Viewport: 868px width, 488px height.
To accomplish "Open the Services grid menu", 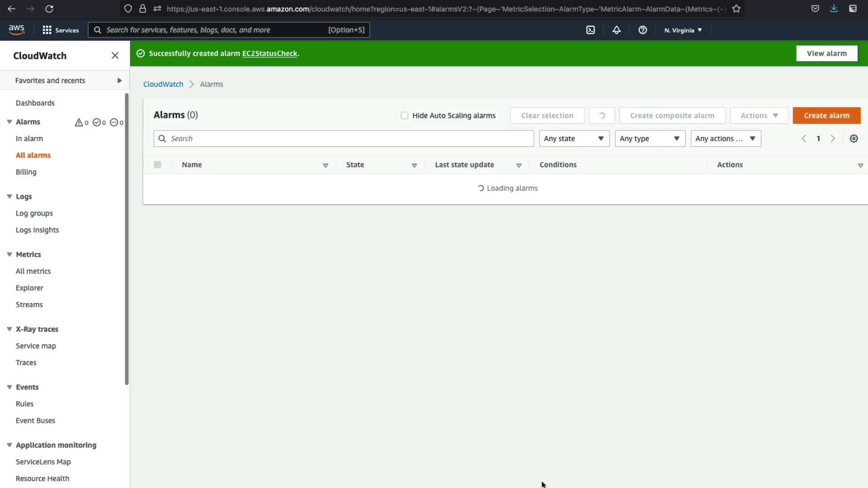I will coord(61,30).
